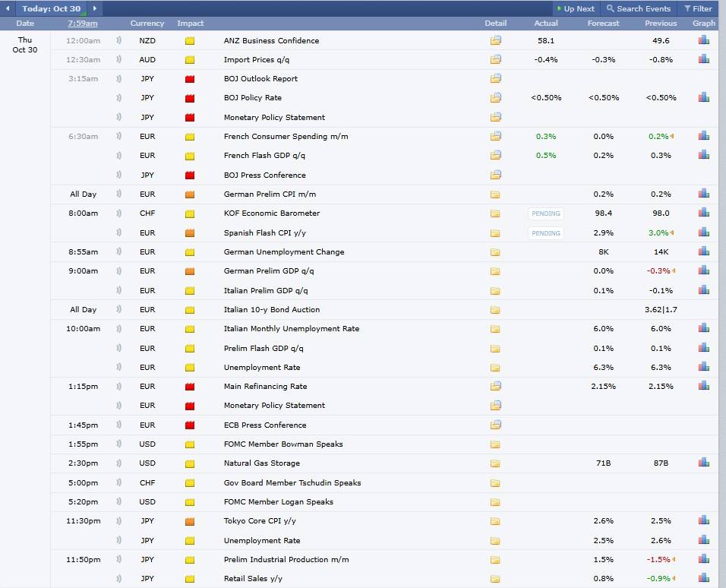
Task: Select the Italian 10-y Bond Auction event
Action: tap(271, 309)
